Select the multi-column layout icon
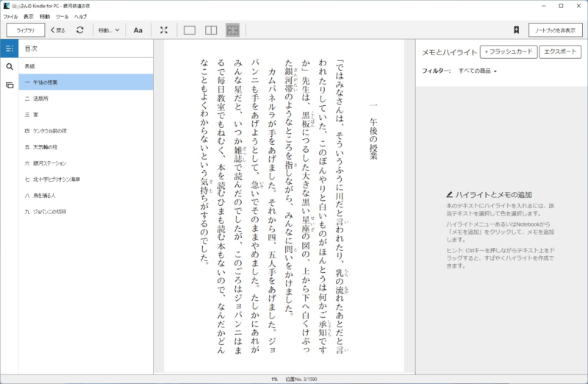Viewport: 588px width, 384px height. pyautogui.click(x=232, y=30)
